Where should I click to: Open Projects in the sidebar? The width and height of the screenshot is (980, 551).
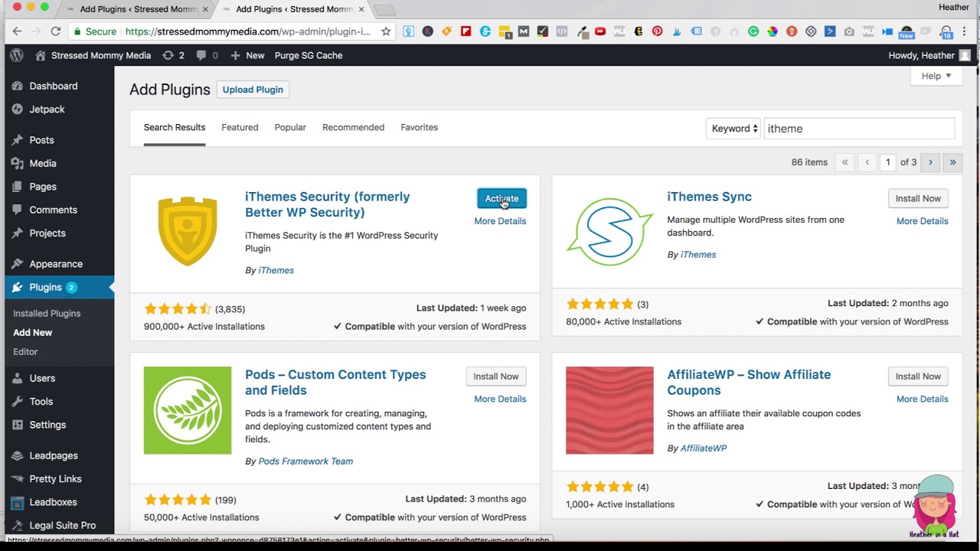coord(47,233)
